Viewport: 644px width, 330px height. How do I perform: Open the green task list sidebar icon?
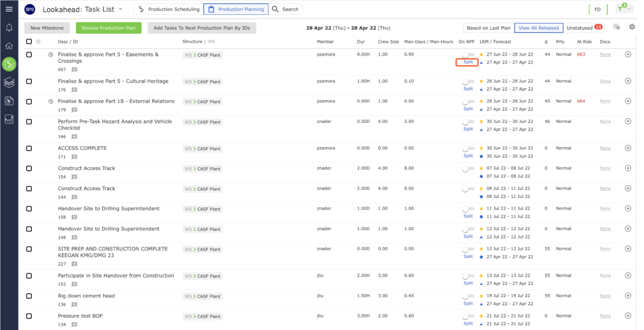[x=9, y=64]
